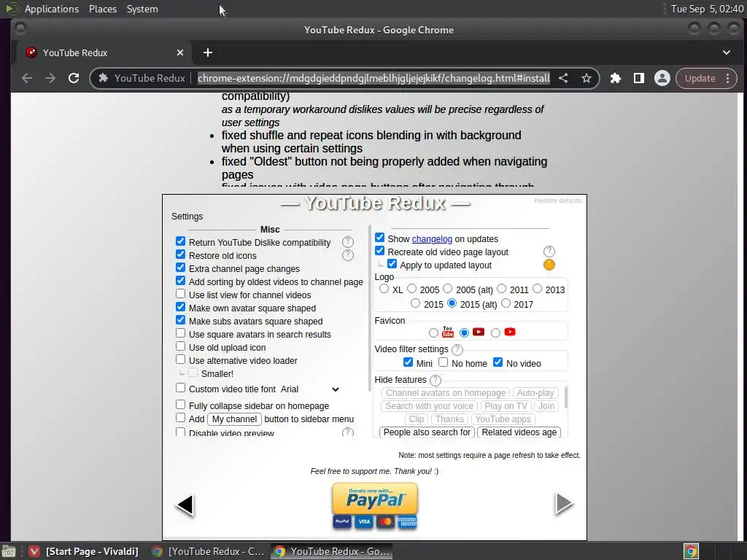This screenshot has height=560, width=747.
Task: Open the Chrome three-dot menu
Action: (x=727, y=78)
